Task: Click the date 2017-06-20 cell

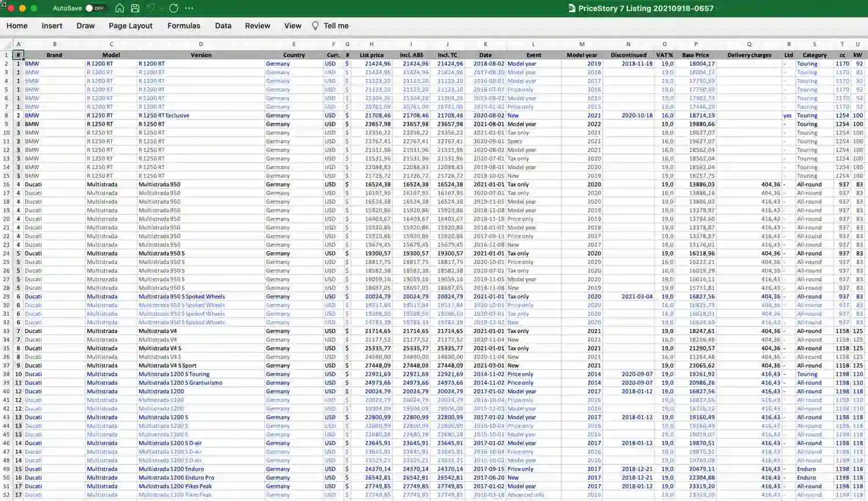Action: 486,478
